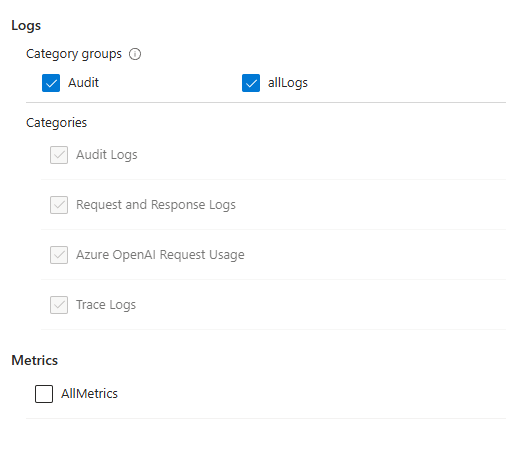The image size is (506, 455).
Task: Click the Categories subheading
Action: [x=56, y=123]
